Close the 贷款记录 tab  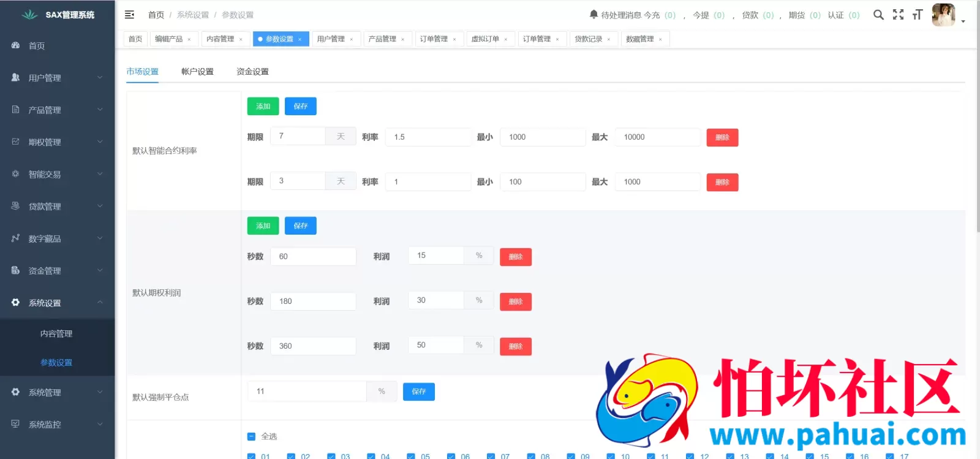[609, 39]
